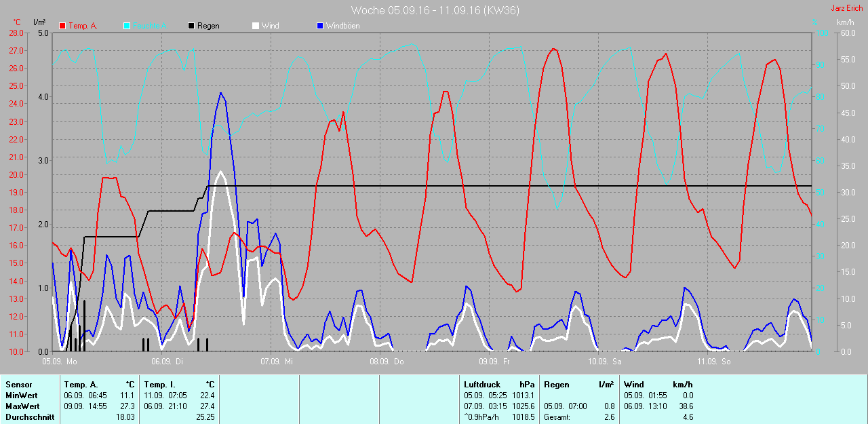Viewport: 868px width, 424px height.
Task: Click the 'km/h' axis unit at top right
Action: click(845, 22)
